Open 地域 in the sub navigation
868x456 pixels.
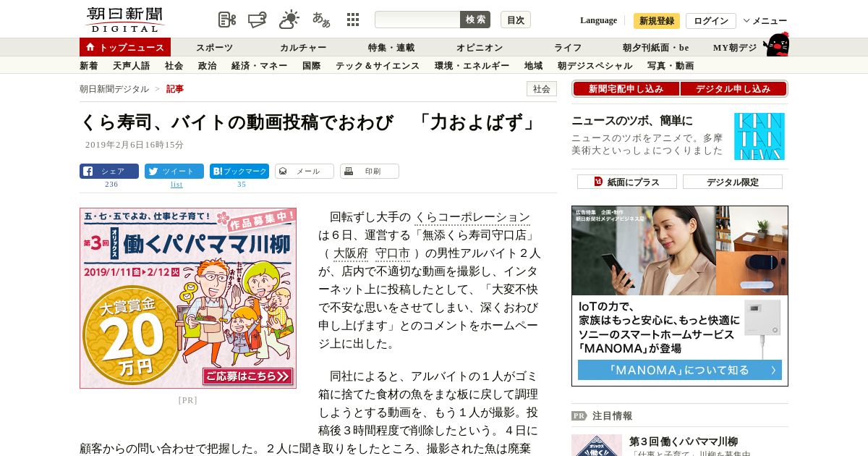pos(534,66)
